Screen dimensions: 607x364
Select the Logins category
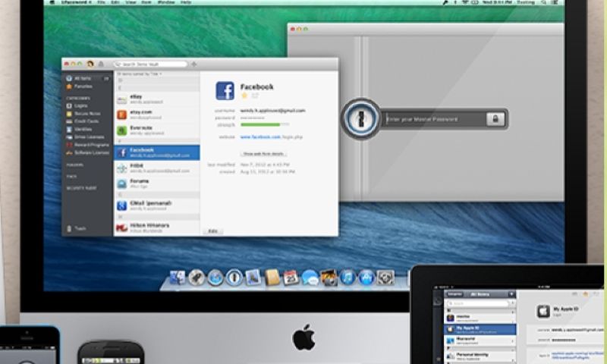pyautogui.click(x=77, y=105)
